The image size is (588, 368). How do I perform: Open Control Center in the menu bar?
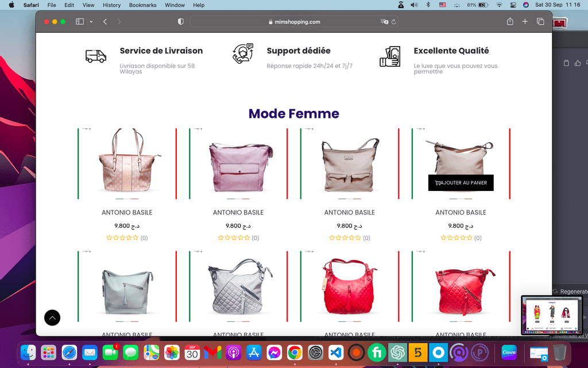coord(513,5)
